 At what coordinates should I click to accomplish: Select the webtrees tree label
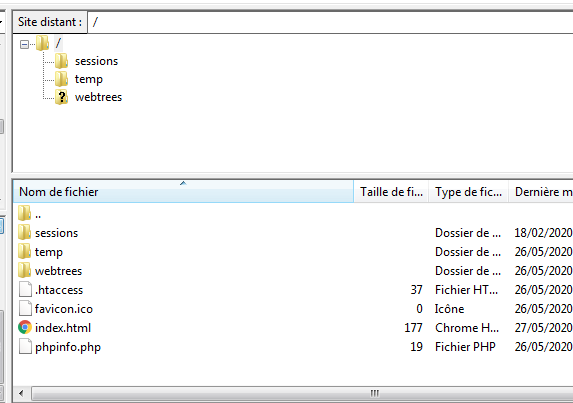point(98,97)
